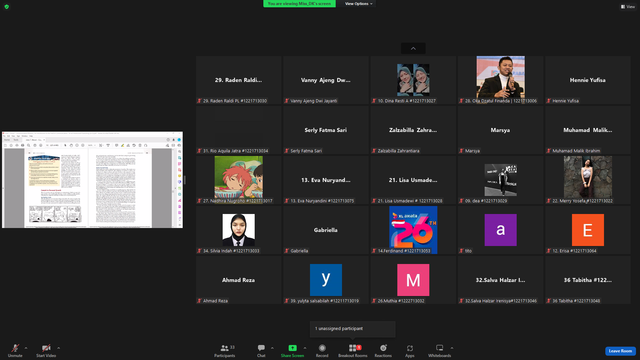Unmute the microphone

pyautogui.click(x=15, y=350)
